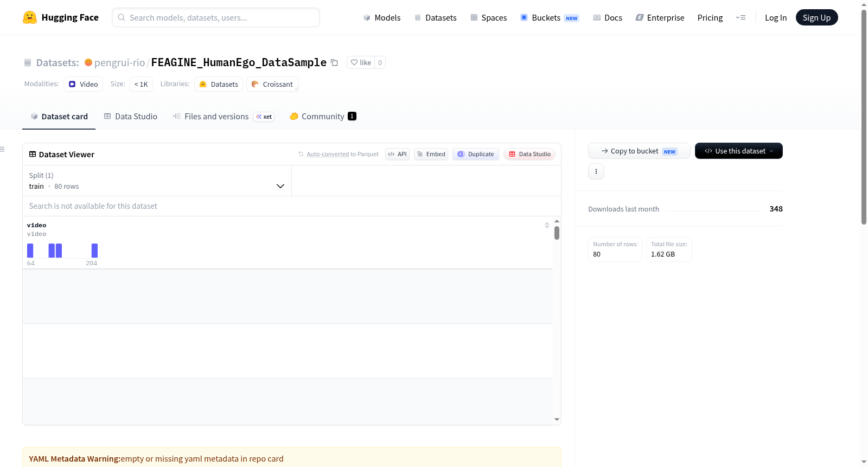Focus the search models, datasets, users field

click(x=216, y=17)
